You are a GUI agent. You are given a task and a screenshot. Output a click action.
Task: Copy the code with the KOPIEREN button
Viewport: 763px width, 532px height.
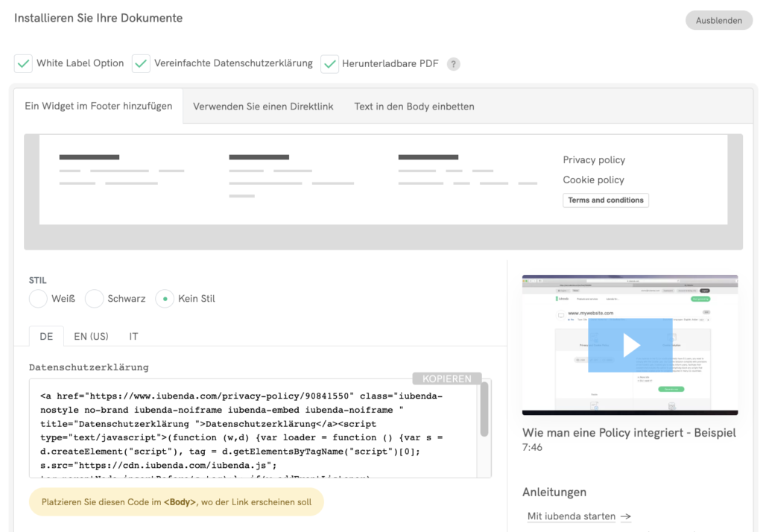tap(446, 379)
